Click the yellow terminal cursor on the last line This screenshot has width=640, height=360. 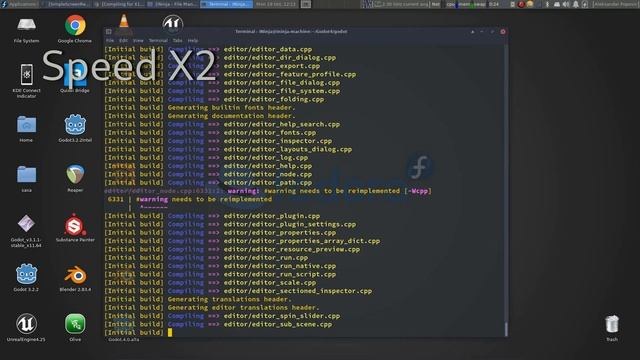170,333
